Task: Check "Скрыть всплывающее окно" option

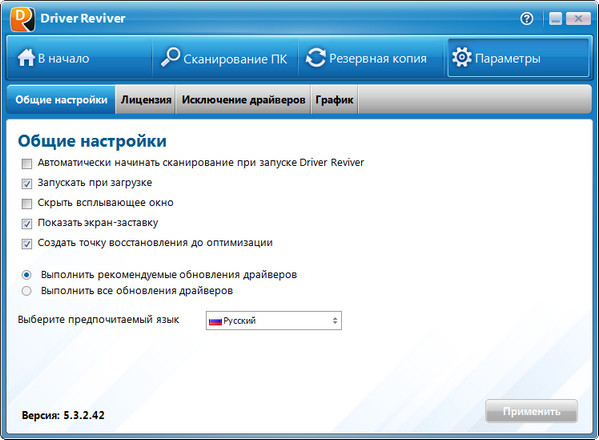Action: [27, 204]
